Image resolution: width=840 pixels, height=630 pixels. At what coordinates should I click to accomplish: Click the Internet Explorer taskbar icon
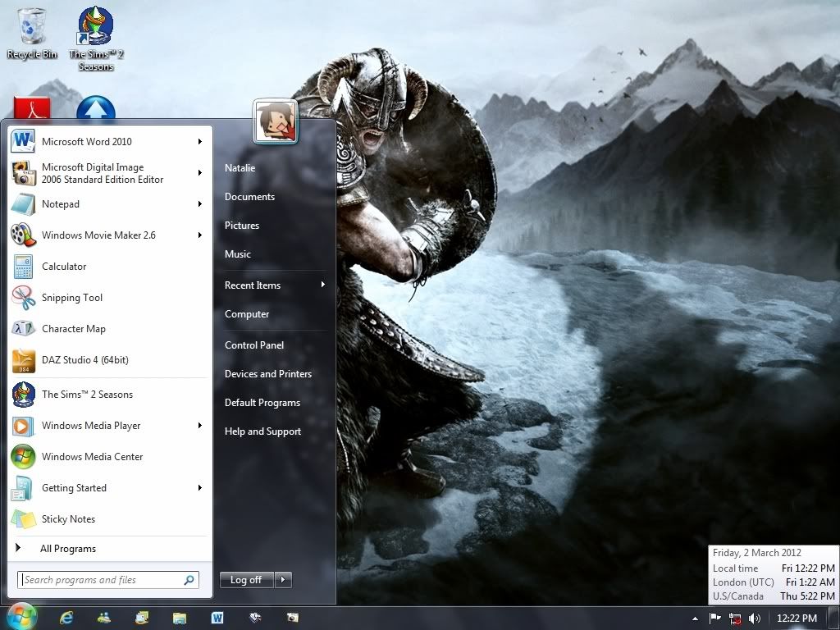coord(66,618)
